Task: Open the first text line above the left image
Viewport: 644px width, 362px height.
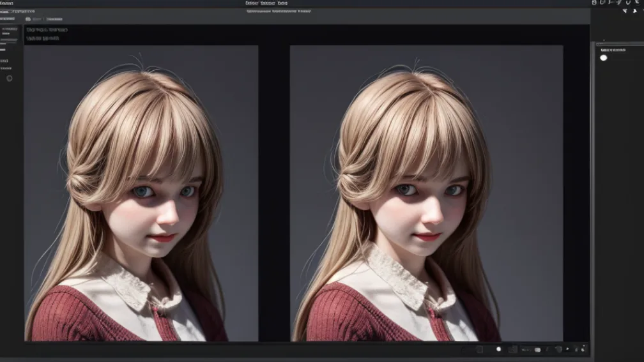Action: 47,30
